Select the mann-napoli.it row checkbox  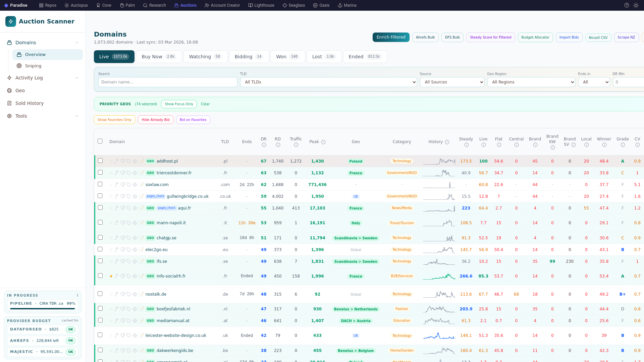(100, 222)
